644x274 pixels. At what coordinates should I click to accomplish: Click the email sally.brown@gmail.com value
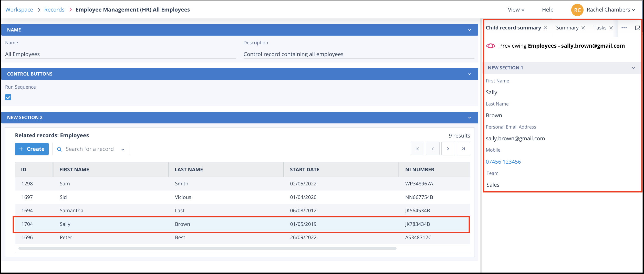(515, 139)
